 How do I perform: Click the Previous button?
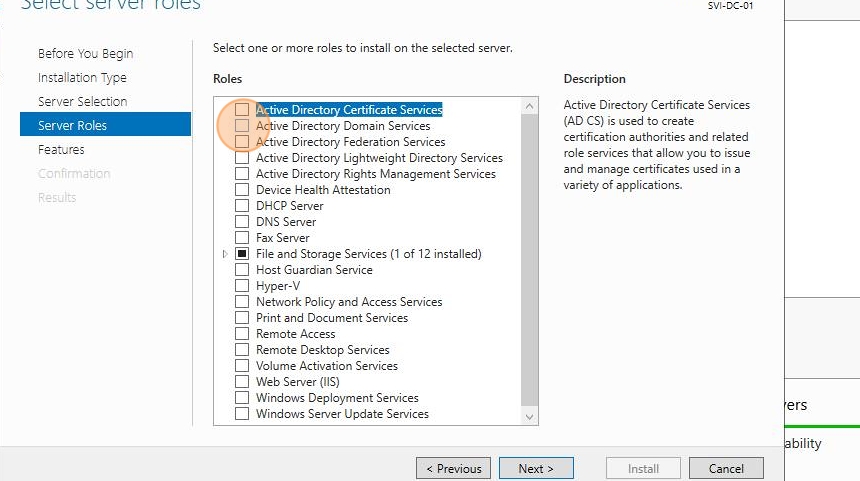point(454,468)
